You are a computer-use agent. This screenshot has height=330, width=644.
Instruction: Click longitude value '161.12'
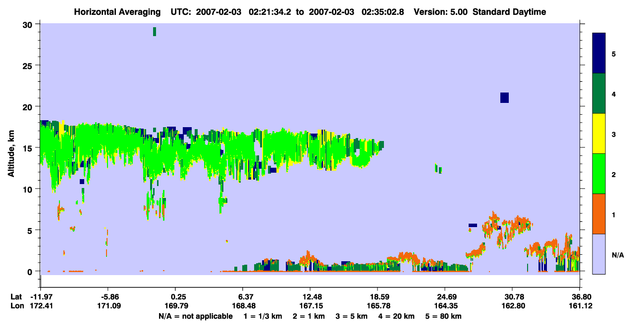click(x=581, y=306)
